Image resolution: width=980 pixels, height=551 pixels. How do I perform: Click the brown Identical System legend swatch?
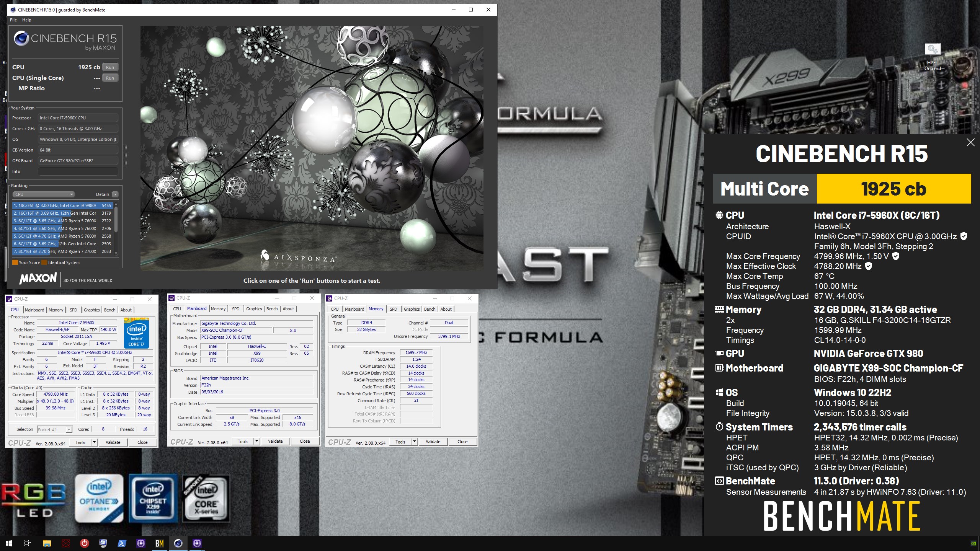click(x=44, y=262)
